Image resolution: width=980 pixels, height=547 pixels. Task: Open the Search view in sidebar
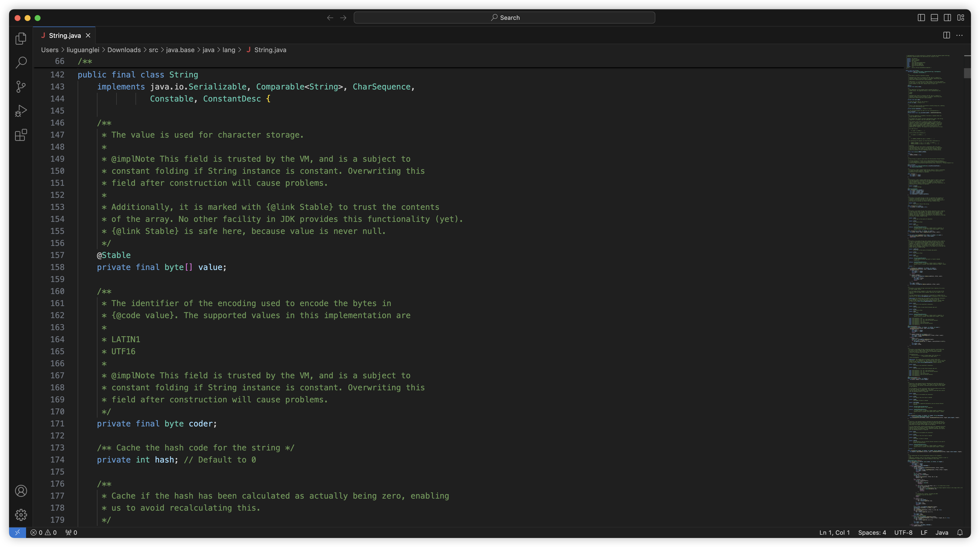21,62
